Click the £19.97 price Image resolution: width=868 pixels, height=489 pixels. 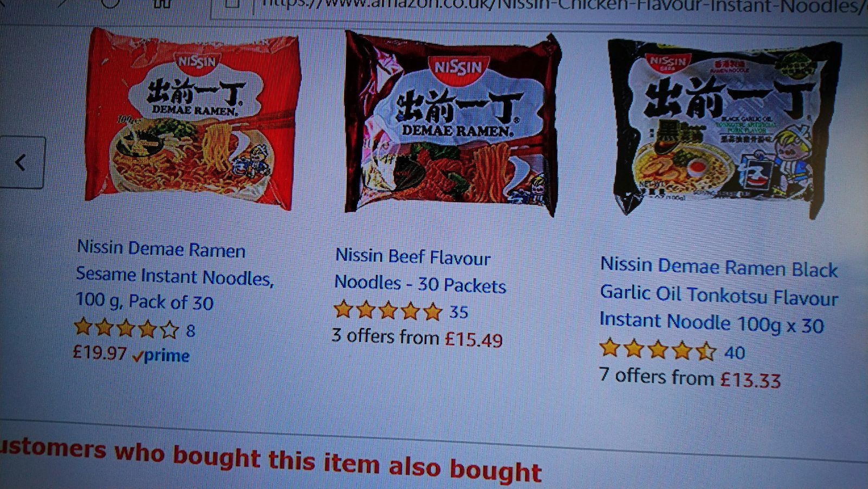(x=100, y=352)
